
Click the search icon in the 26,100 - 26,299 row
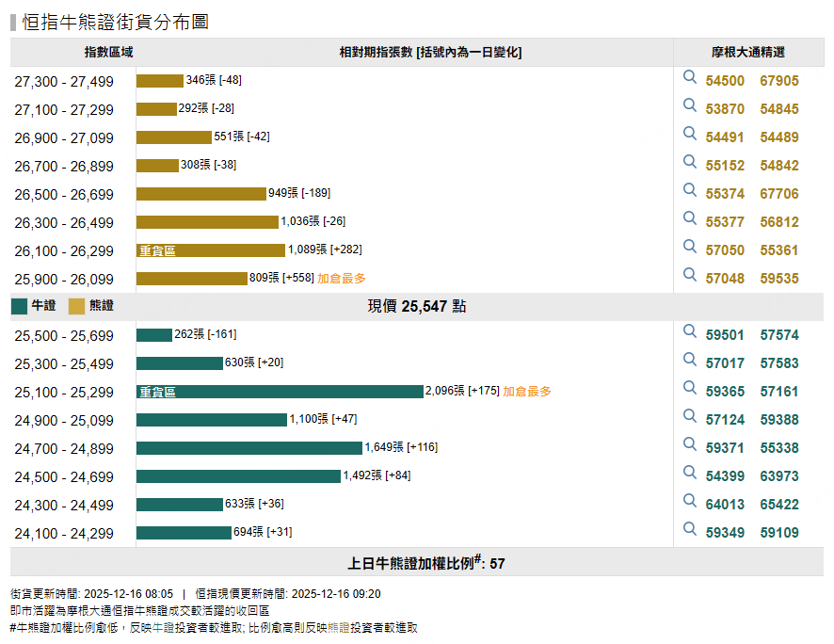tap(690, 247)
